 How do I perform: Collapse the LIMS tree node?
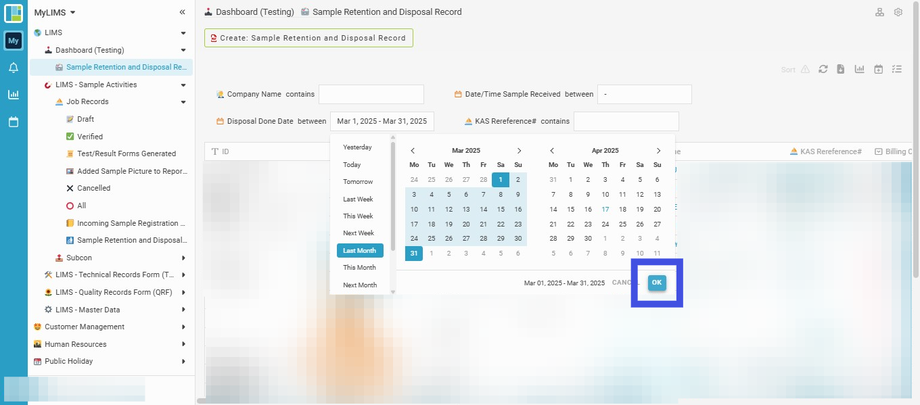(183, 33)
